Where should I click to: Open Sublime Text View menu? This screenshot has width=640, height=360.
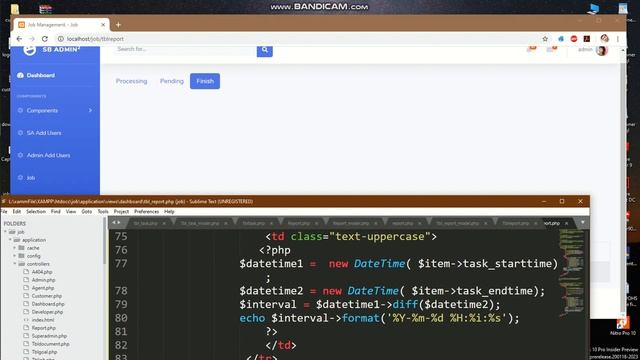pos(71,211)
